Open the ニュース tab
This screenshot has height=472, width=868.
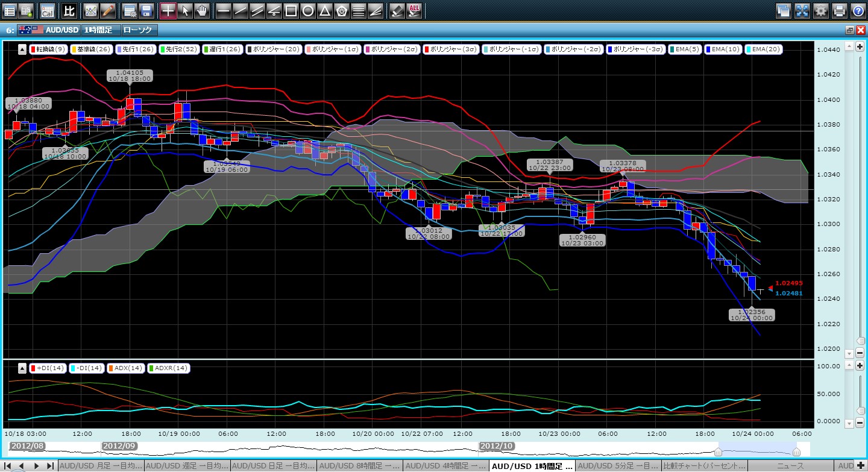click(792, 466)
